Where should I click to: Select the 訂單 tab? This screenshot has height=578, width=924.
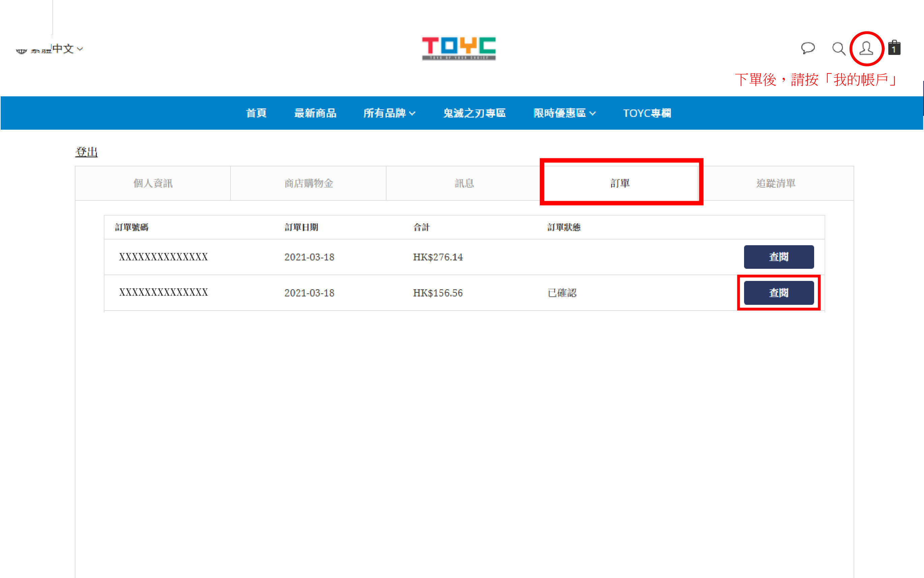pyautogui.click(x=620, y=184)
